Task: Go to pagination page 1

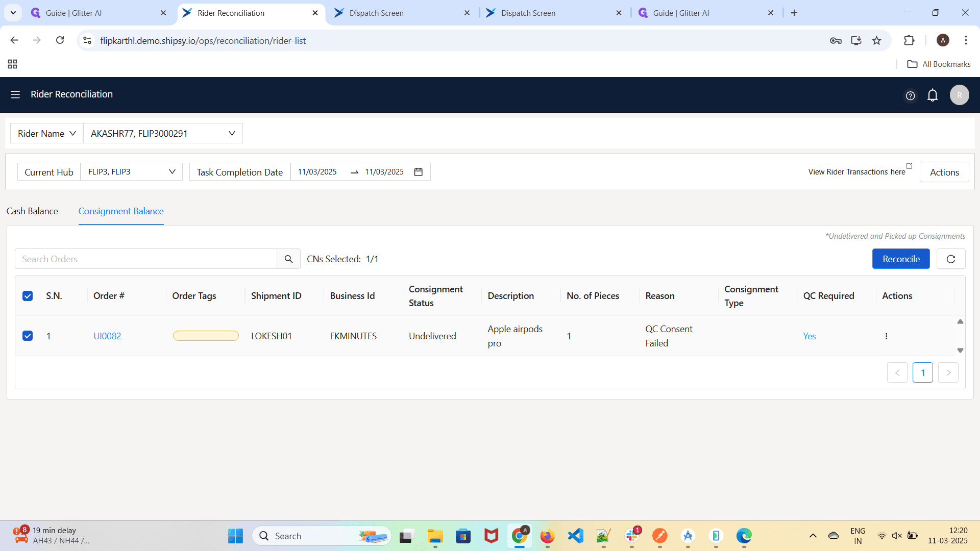Action: (x=922, y=372)
